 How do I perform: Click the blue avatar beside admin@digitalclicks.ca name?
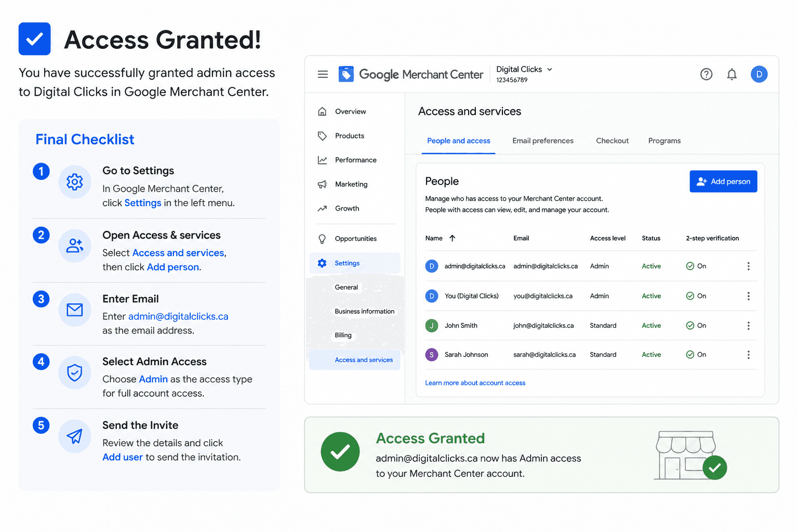(x=432, y=266)
